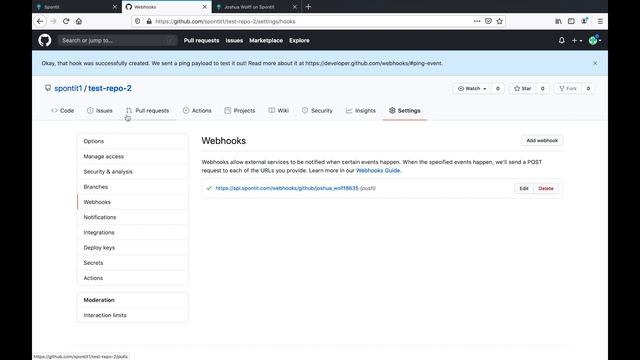The width and height of the screenshot is (640, 360).
Task: Open the Insights tab
Action: point(360,111)
